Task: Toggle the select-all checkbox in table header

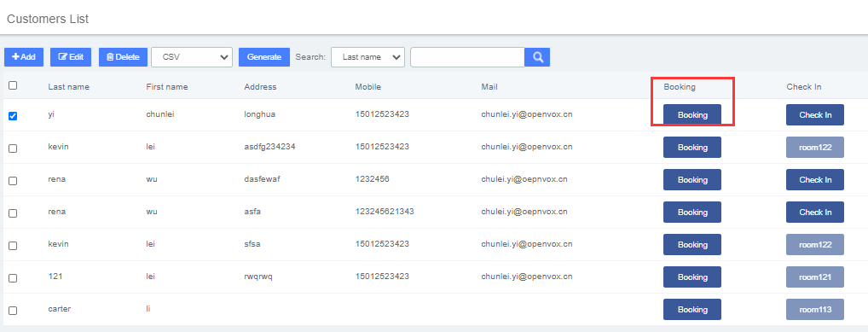Action: 14,85
